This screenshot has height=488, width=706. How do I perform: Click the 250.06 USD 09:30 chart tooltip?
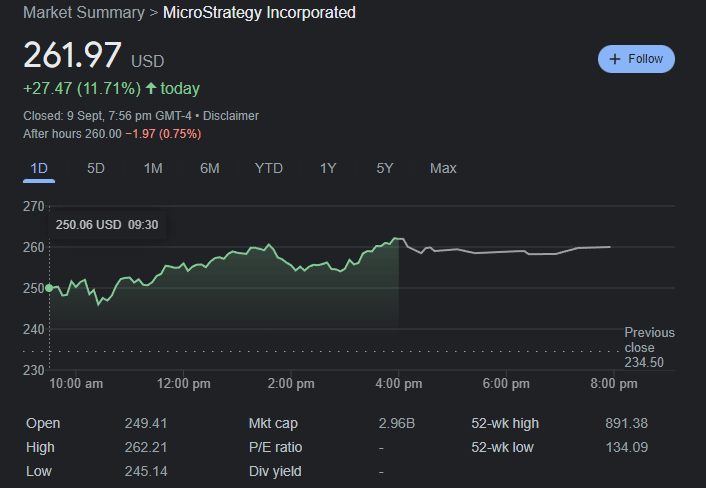click(x=107, y=225)
